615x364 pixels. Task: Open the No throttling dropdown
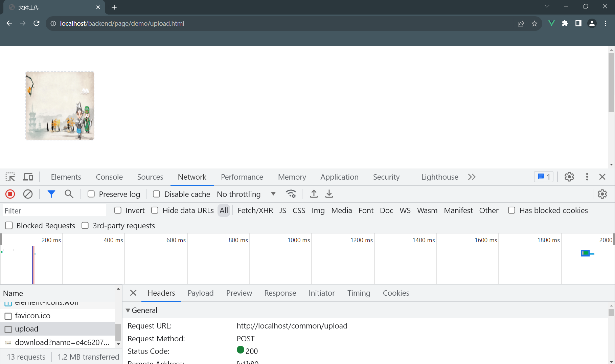tap(246, 194)
